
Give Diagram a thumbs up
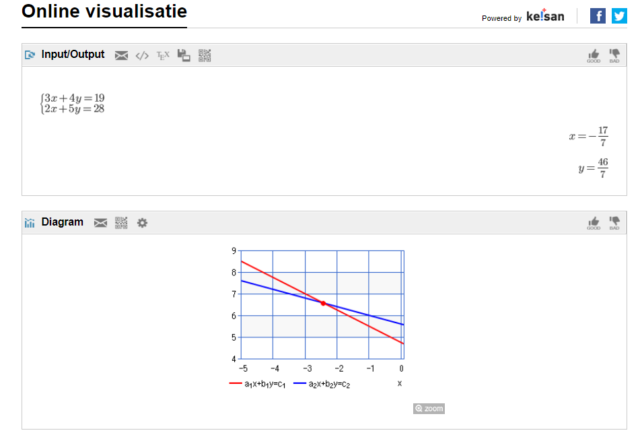594,223
